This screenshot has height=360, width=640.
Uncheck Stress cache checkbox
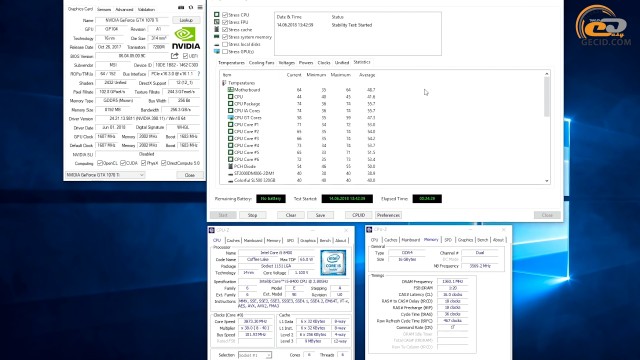pos(225,29)
